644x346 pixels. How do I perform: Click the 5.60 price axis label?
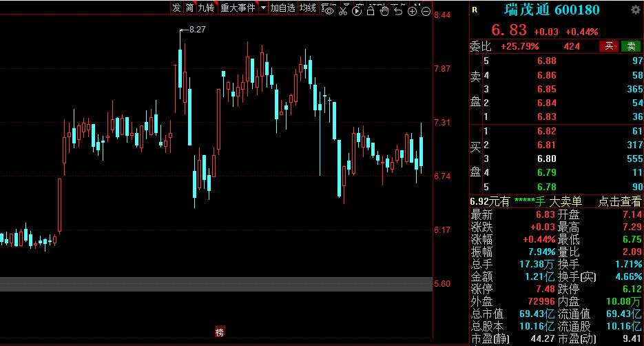click(442, 284)
